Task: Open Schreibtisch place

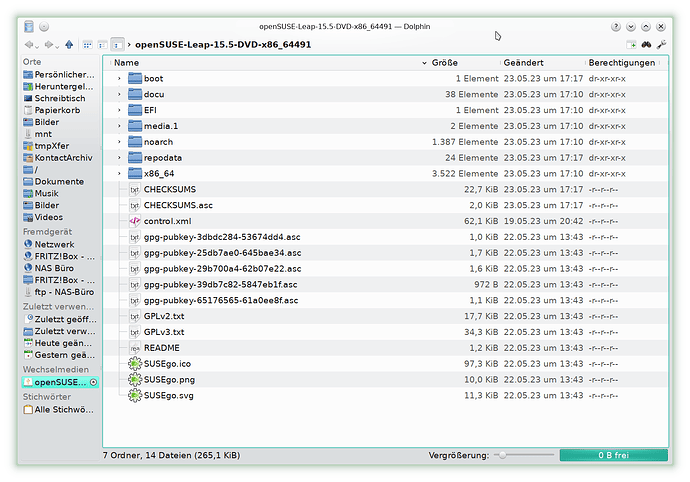Action: (x=60, y=98)
